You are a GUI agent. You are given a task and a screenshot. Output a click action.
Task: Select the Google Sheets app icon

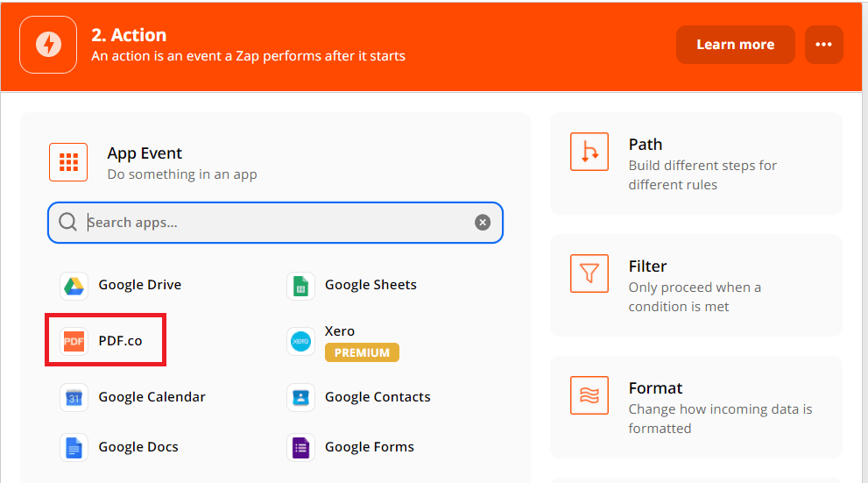[300, 286]
